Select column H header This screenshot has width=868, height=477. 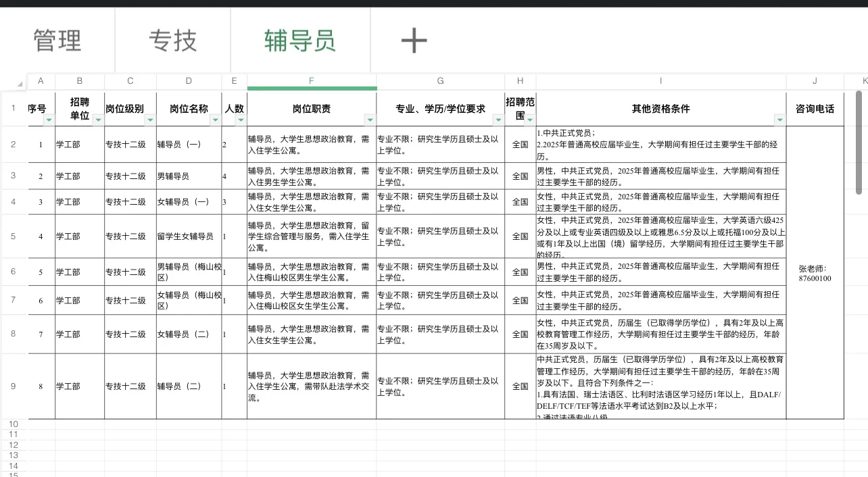click(x=521, y=81)
